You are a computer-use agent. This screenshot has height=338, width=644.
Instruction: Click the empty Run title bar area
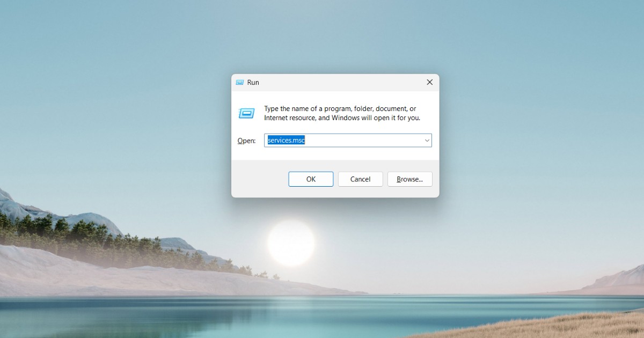[338, 83]
